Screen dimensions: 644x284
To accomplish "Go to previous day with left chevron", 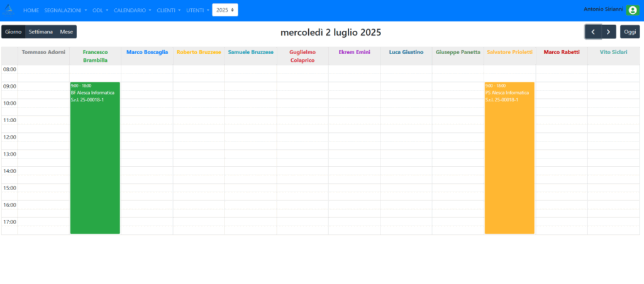I will (x=592, y=32).
